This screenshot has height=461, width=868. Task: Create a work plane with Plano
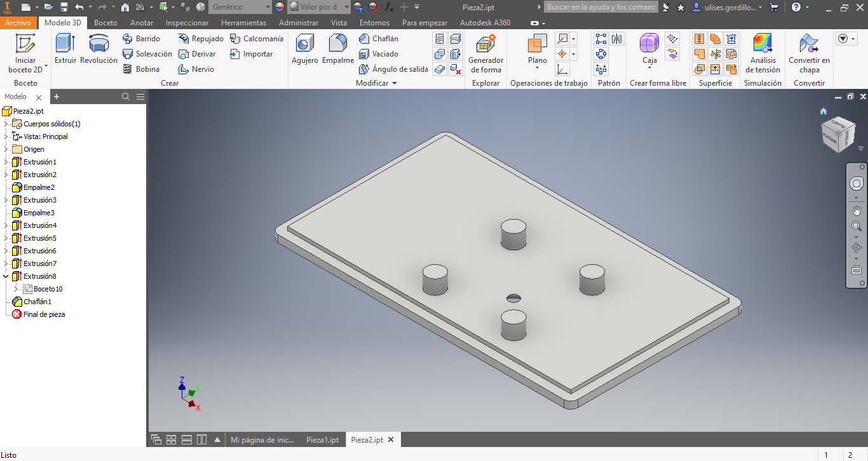point(538,51)
